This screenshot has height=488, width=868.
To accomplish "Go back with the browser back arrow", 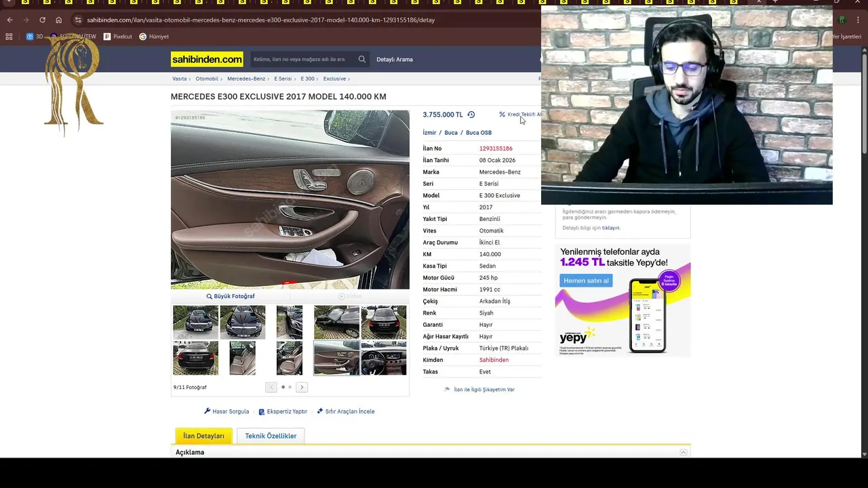I will click(x=9, y=20).
